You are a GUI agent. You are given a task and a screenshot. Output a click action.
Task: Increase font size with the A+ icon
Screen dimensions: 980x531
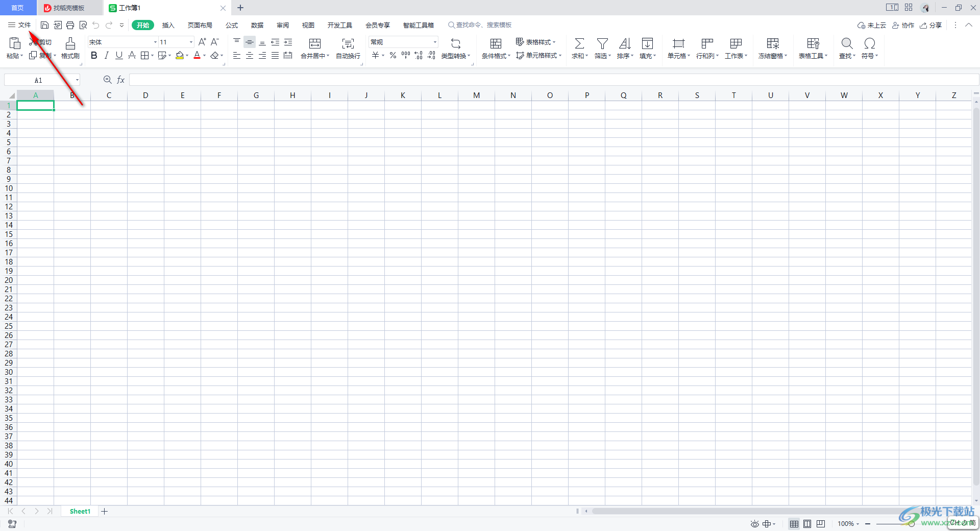click(x=202, y=42)
